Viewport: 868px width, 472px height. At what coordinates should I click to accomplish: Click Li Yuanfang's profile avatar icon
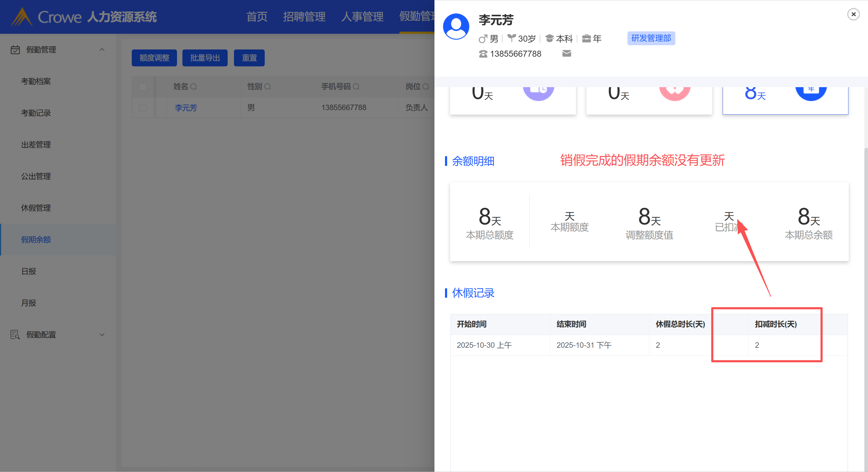[x=456, y=27]
